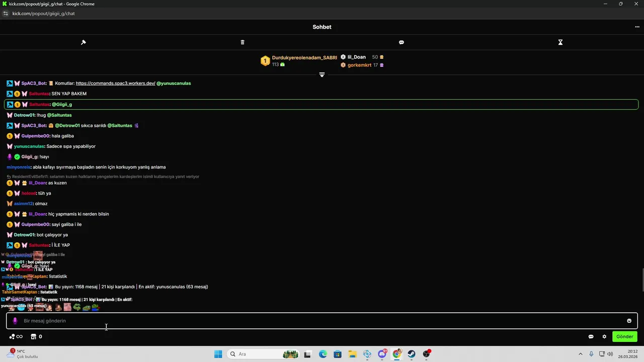Click the Ara search box in the taskbar
Image resolution: width=644 pixels, height=362 pixels.
[263, 354]
